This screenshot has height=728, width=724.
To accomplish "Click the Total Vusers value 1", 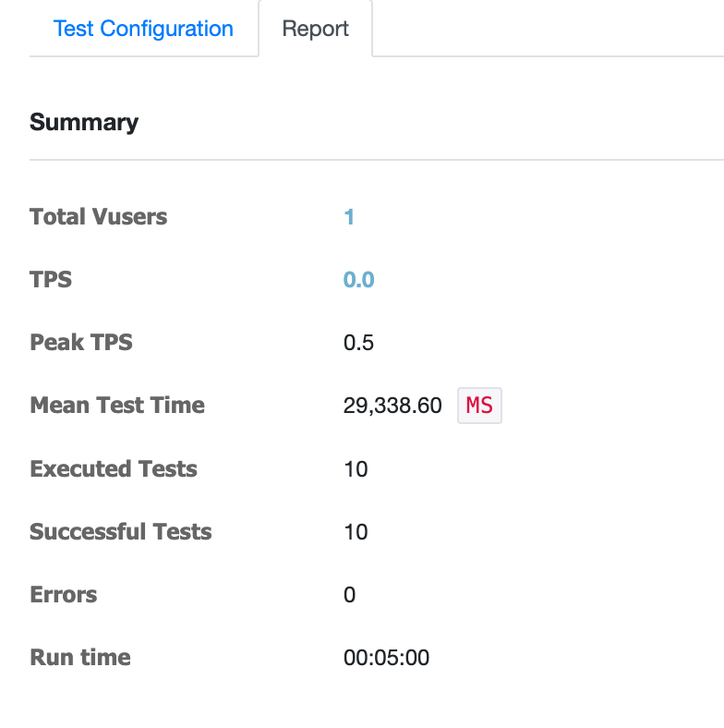I will point(349,217).
